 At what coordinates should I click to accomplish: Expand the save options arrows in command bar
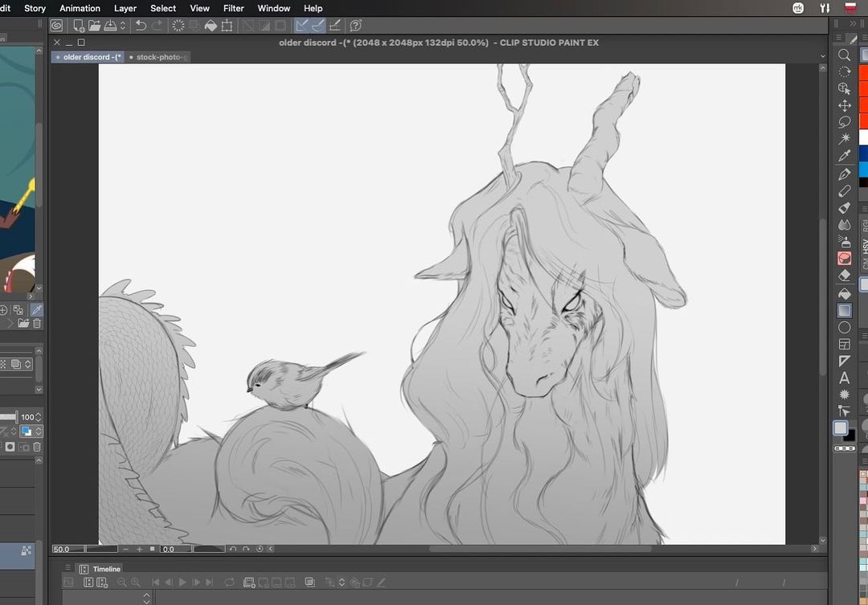(122, 26)
